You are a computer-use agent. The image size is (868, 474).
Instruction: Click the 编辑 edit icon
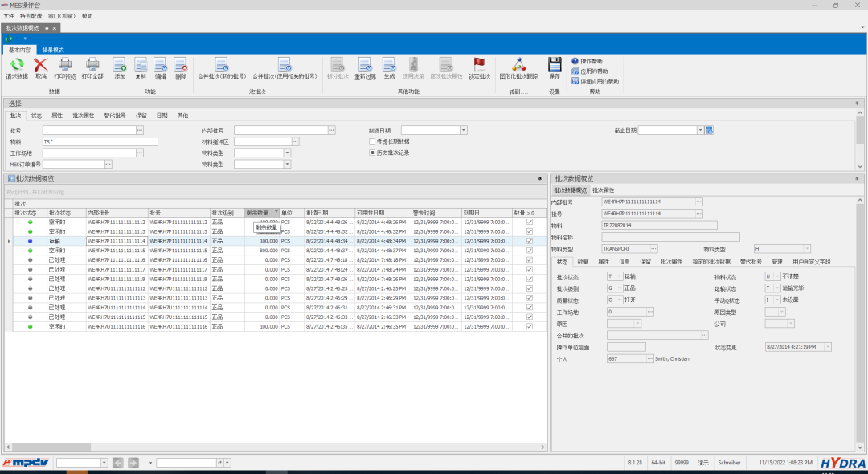point(161,64)
